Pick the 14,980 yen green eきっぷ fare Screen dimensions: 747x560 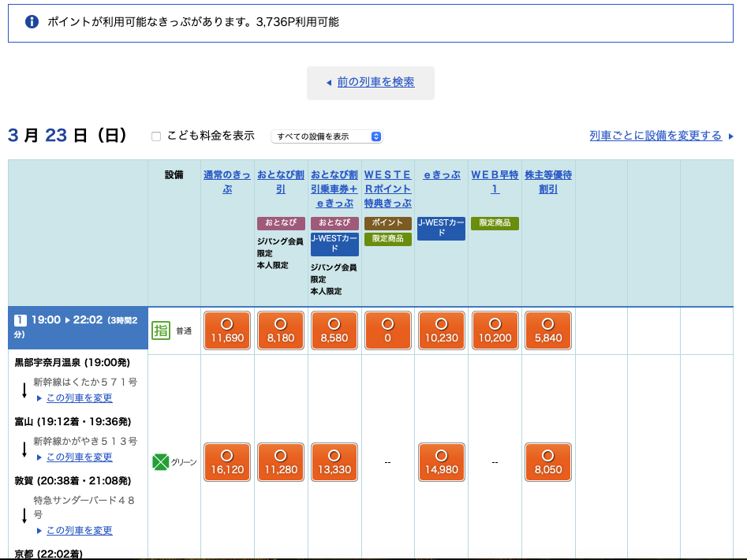[441, 462]
